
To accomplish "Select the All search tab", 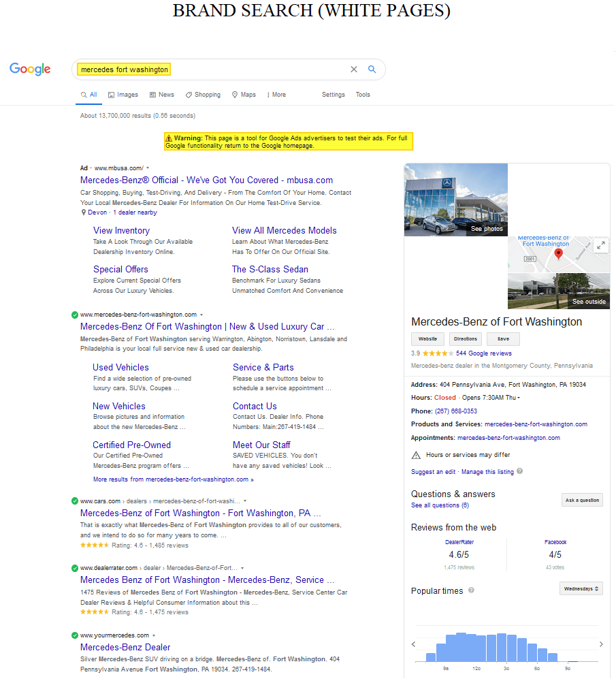I will (x=89, y=95).
